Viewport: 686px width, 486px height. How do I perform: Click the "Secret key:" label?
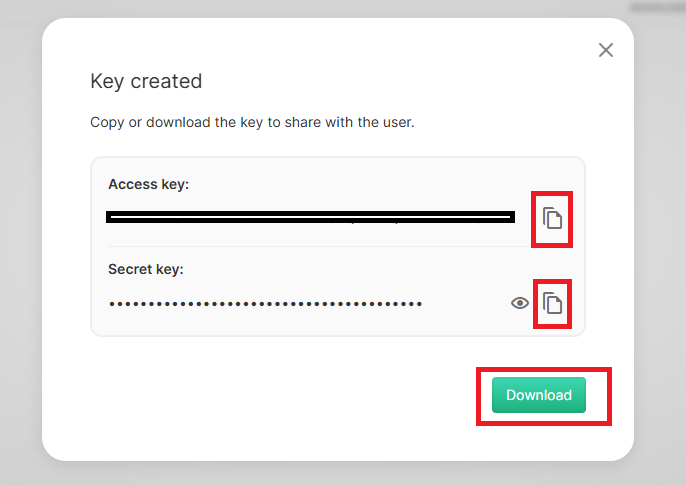146,269
